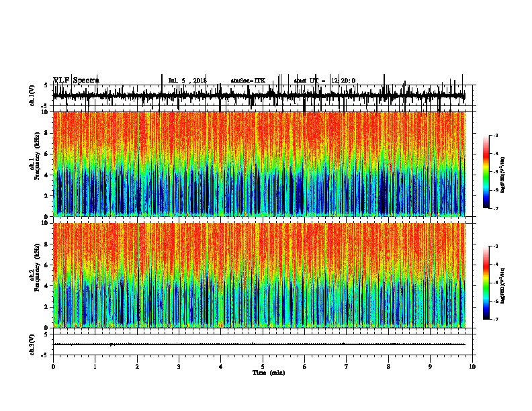The image size is (532, 411).
Task: Click the time axis tick label 10
Action: coord(472,367)
